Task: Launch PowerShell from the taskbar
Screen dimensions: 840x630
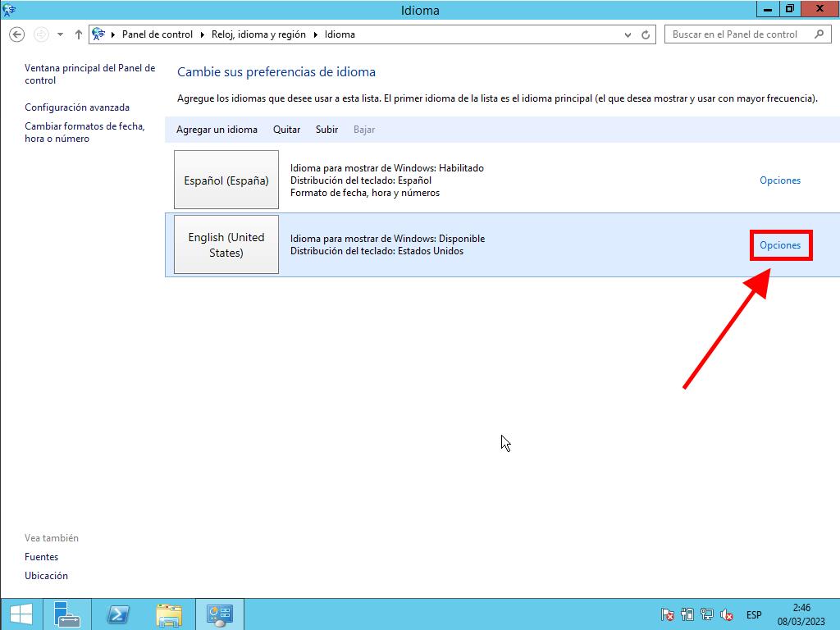Action: pos(118,614)
